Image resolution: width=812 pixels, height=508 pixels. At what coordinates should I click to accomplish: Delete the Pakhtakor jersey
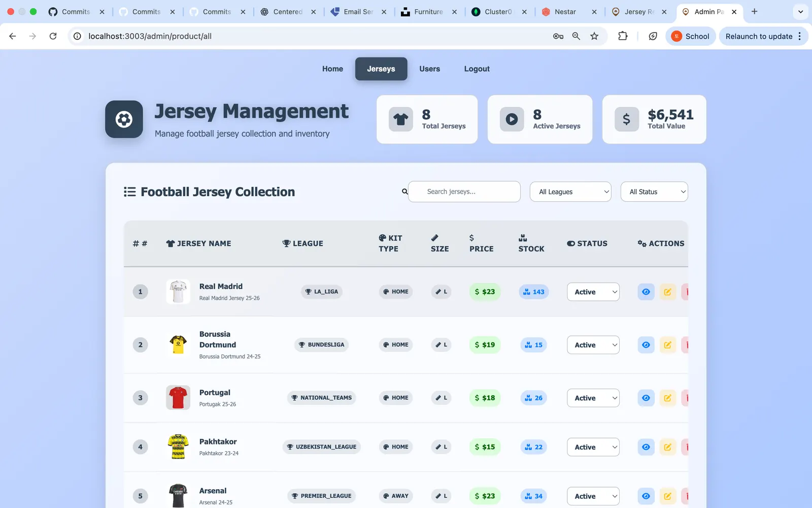click(x=685, y=447)
